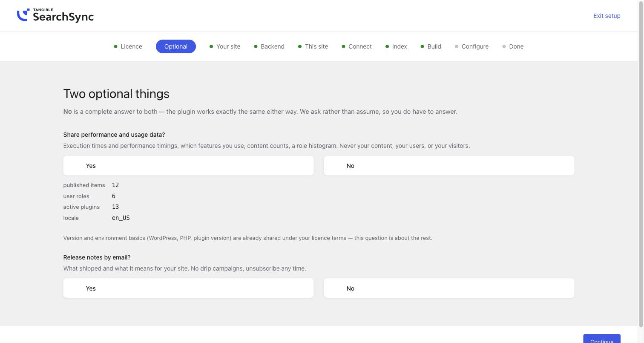Open the This site step

[x=313, y=46]
